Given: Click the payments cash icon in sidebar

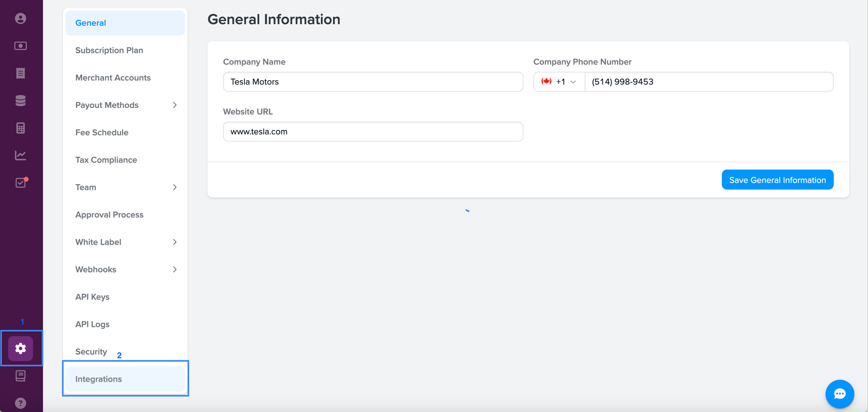Looking at the screenshot, I should pos(20,46).
